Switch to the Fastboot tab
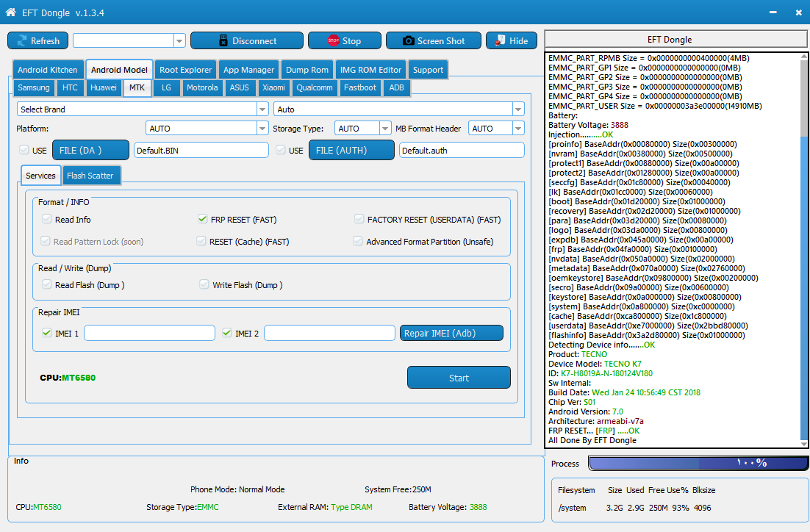Image resolution: width=810 pixels, height=532 pixels. (360, 87)
